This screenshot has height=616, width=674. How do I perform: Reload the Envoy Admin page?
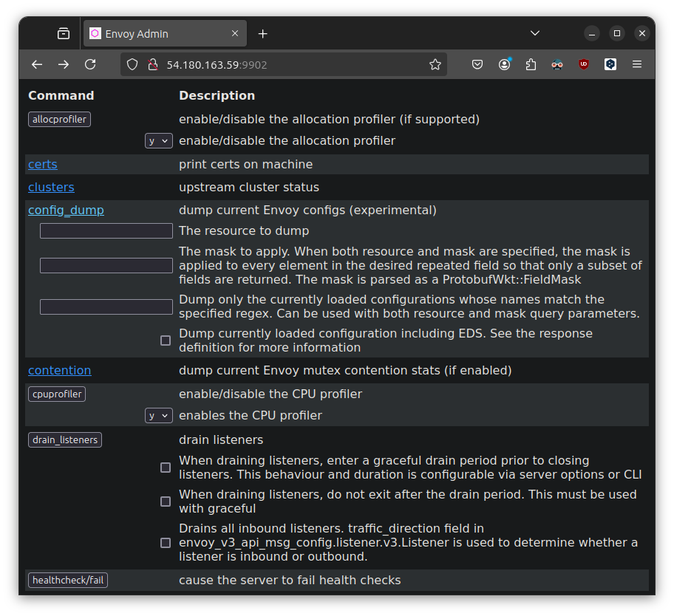tap(90, 64)
